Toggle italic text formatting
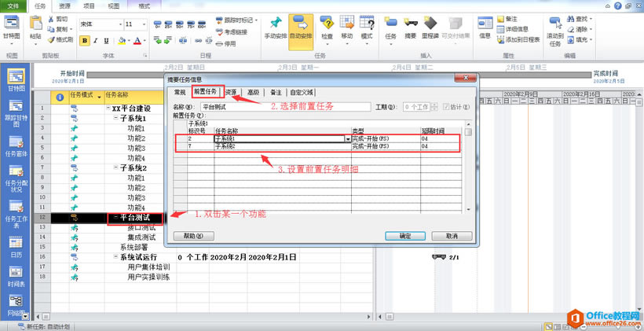644x331 pixels. click(95, 40)
